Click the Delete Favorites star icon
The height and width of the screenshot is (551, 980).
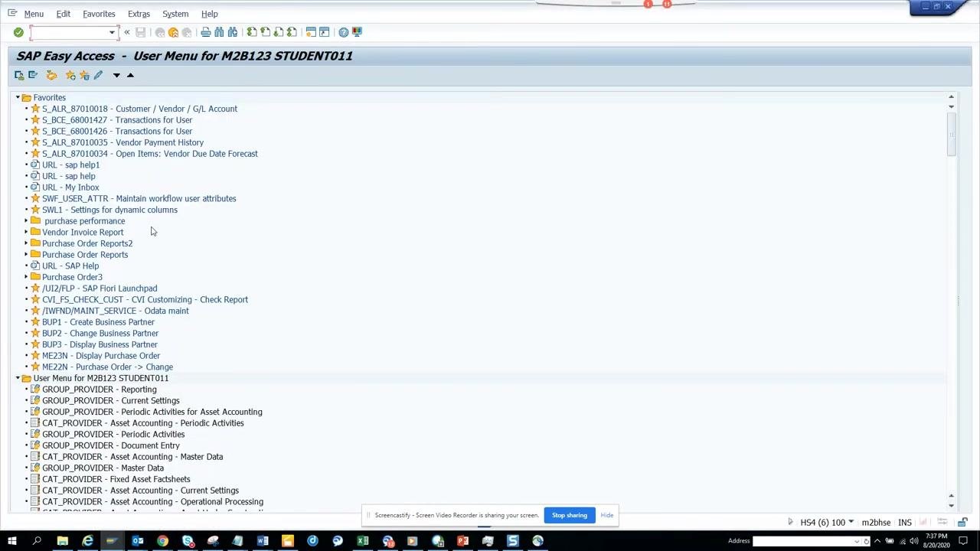[x=84, y=75]
